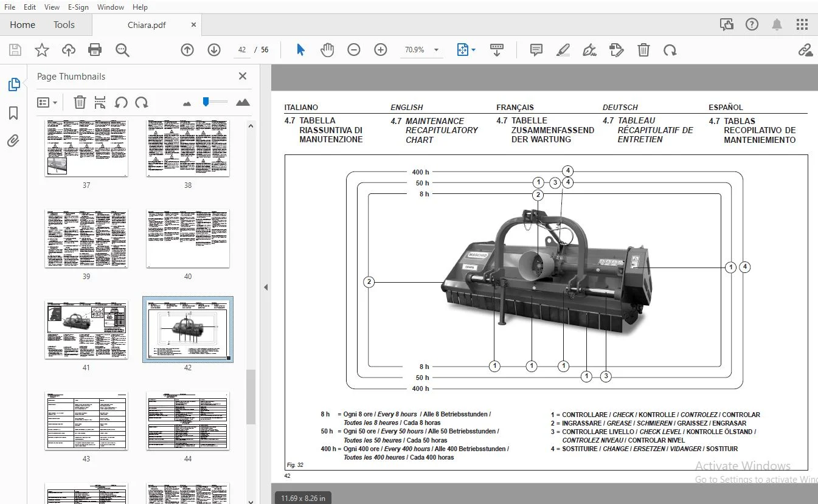
Task: Open the Help menu
Action: coord(140,7)
